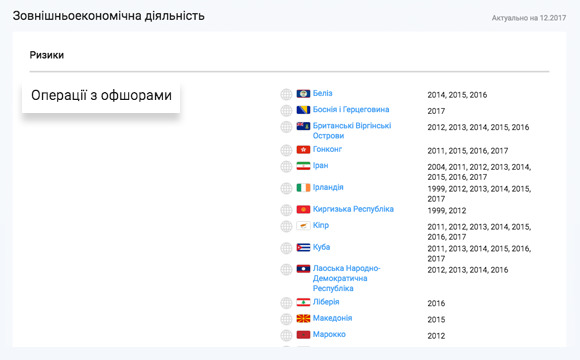This screenshot has width=580, height=360.
Task: Click the Ireland flag icon
Action: (x=303, y=188)
